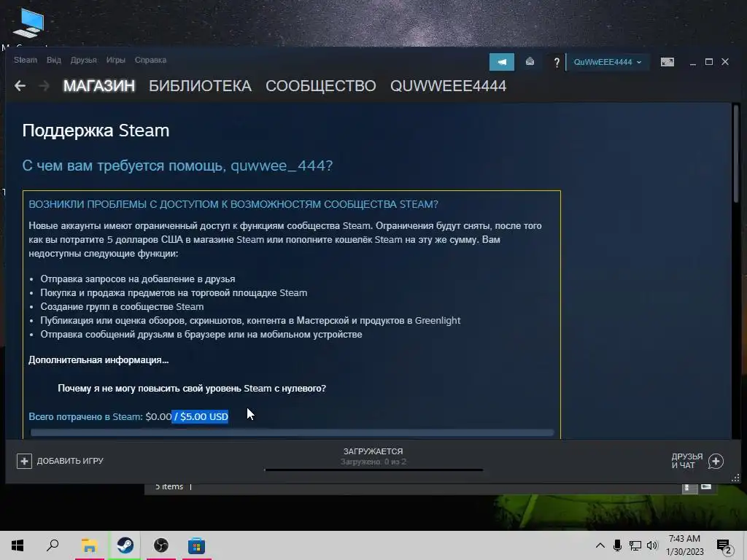Open the announcements megaphone icon

(502, 62)
